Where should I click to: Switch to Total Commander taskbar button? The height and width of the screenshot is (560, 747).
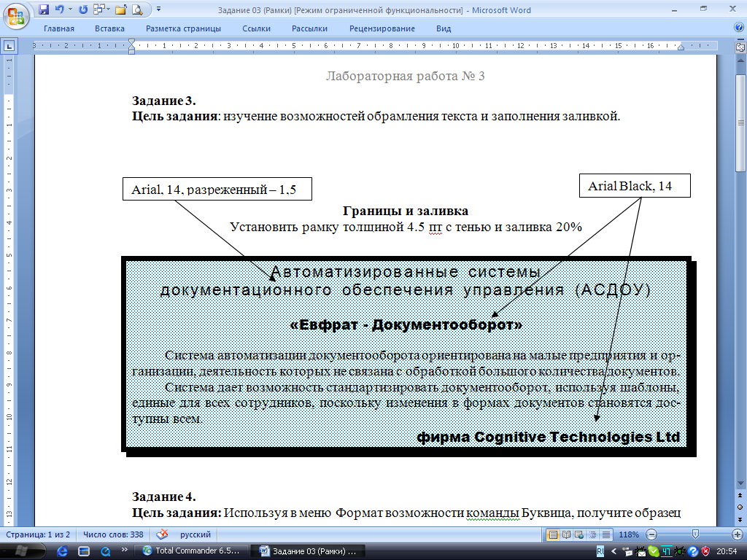pyautogui.click(x=190, y=551)
